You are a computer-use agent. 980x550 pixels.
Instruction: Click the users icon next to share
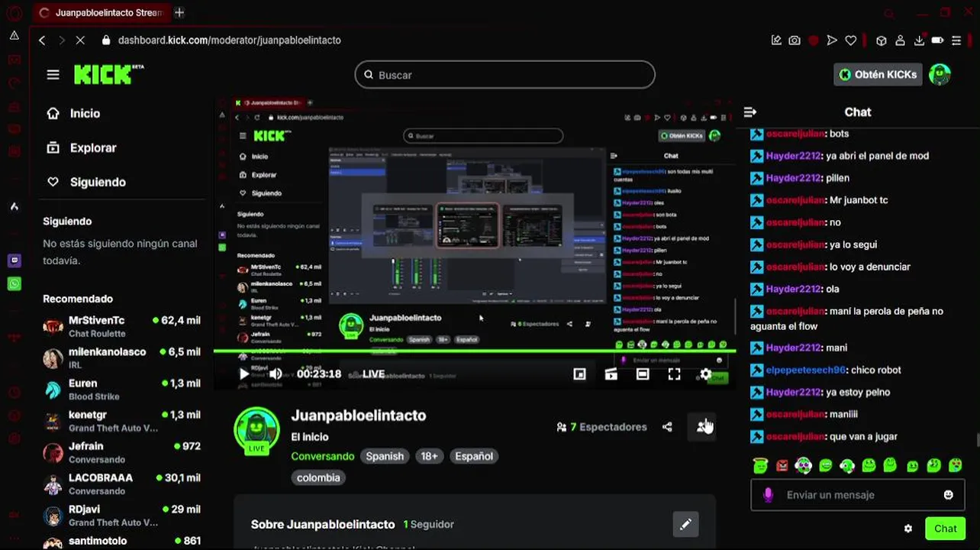click(x=702, y=427)
